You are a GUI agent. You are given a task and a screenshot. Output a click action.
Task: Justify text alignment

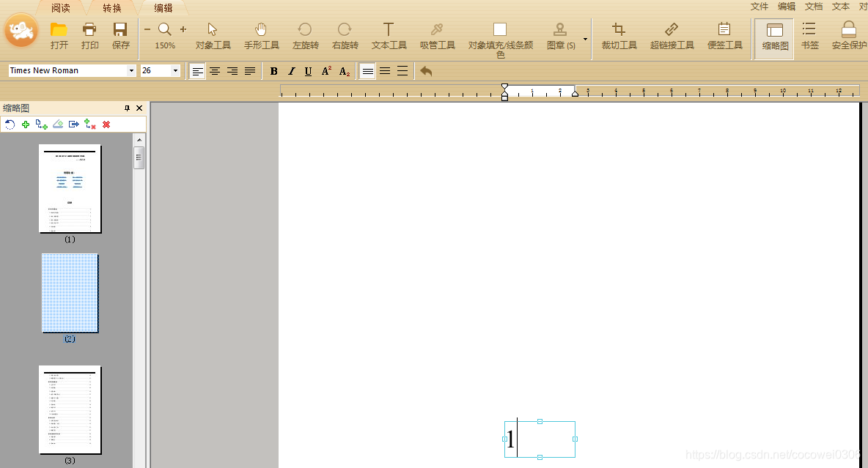pyautogui.click(x=250, y=71)
